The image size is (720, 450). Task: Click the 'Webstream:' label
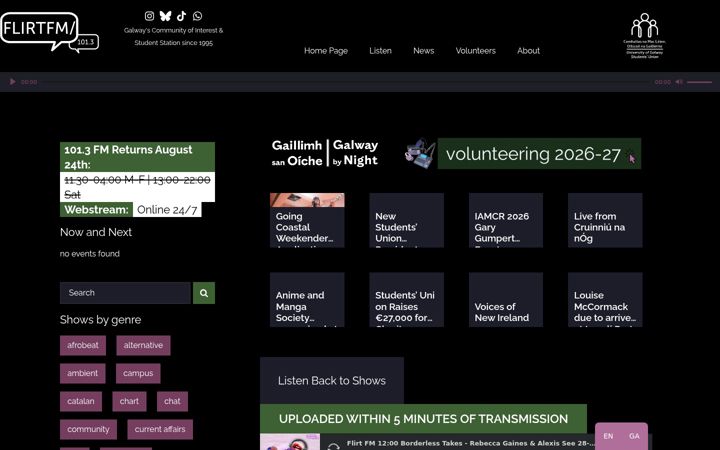96,210
